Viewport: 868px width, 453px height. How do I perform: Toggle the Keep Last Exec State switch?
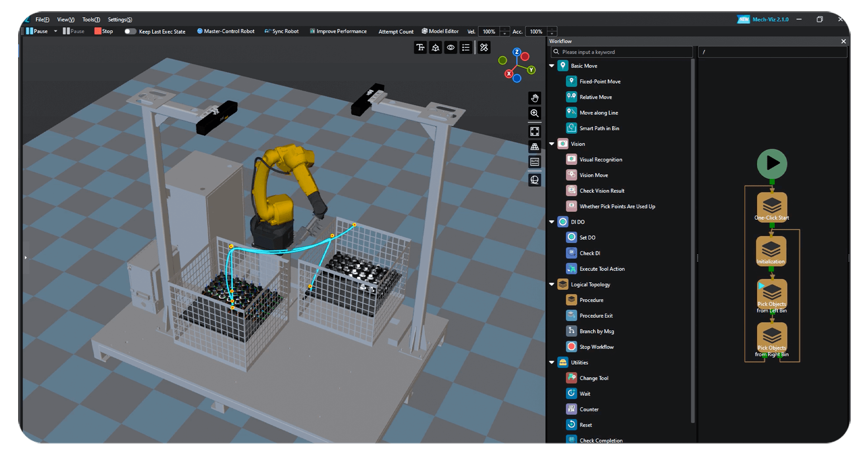coord(130,32)
